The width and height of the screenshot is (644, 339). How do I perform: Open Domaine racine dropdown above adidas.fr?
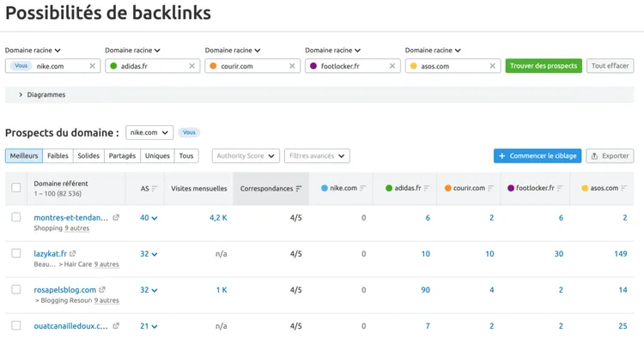(132, 51)
